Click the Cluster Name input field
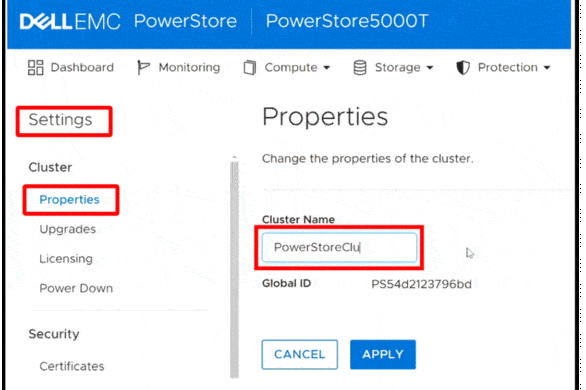This screenshot has height=390, width=586. [x=339, y=247]
